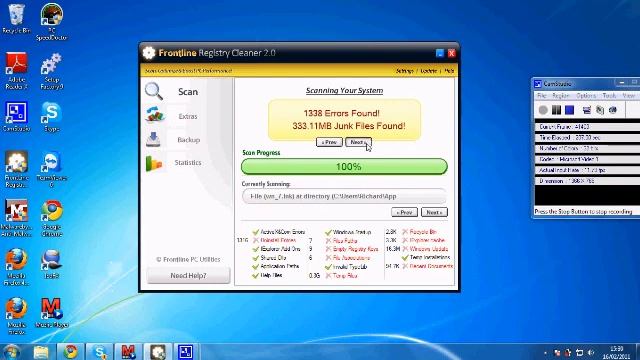Select the TeamViewer desktop icon
The height and width of the screenshot is (360, 640).
tap(51, 169)
